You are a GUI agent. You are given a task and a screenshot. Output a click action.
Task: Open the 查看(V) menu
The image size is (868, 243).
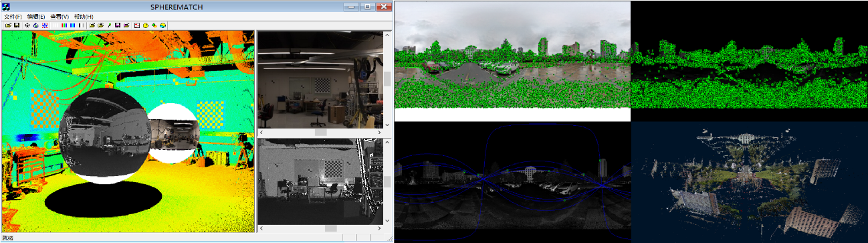[x=60, y=16]
